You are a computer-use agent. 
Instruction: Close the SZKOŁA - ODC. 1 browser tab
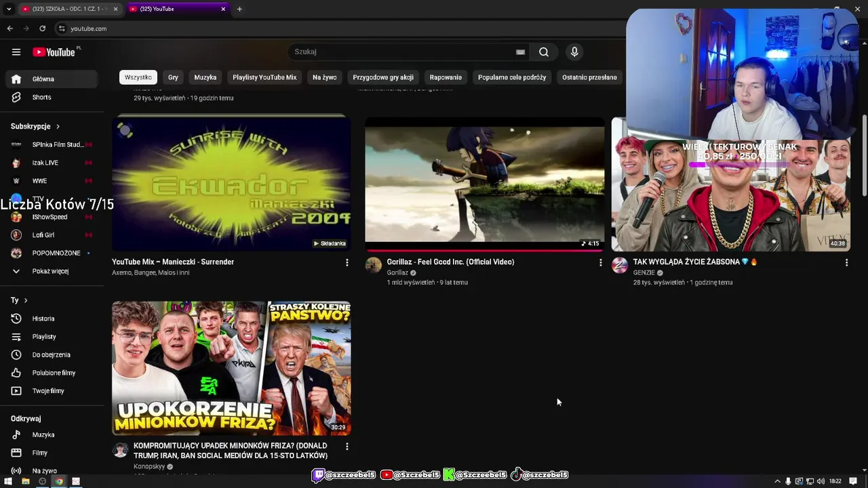[115, 9]
